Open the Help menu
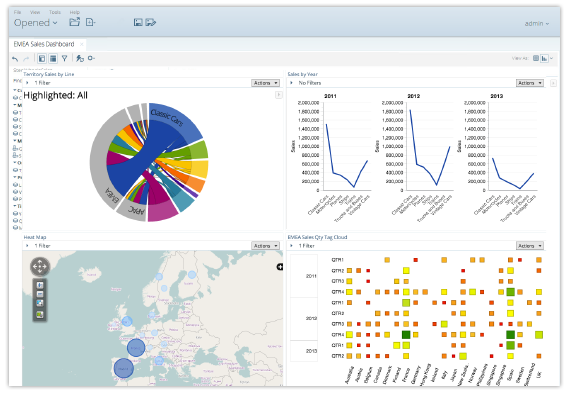This screenshot has height=393, width=570. [x=75, y=12]
